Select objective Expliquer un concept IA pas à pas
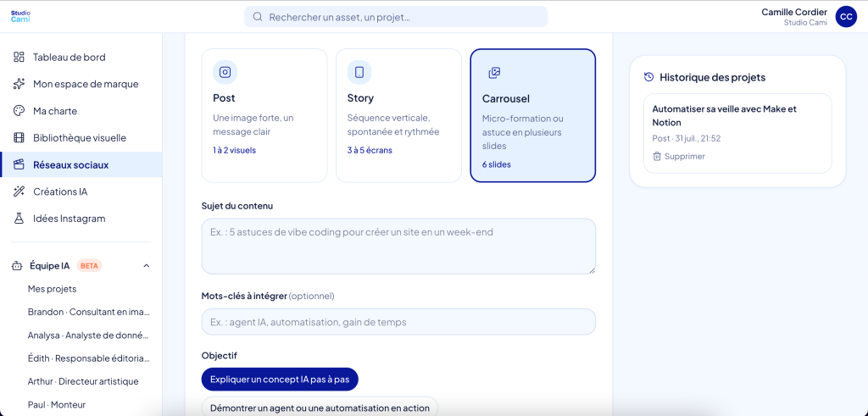 pyautogui.click(x=280, y=380)
